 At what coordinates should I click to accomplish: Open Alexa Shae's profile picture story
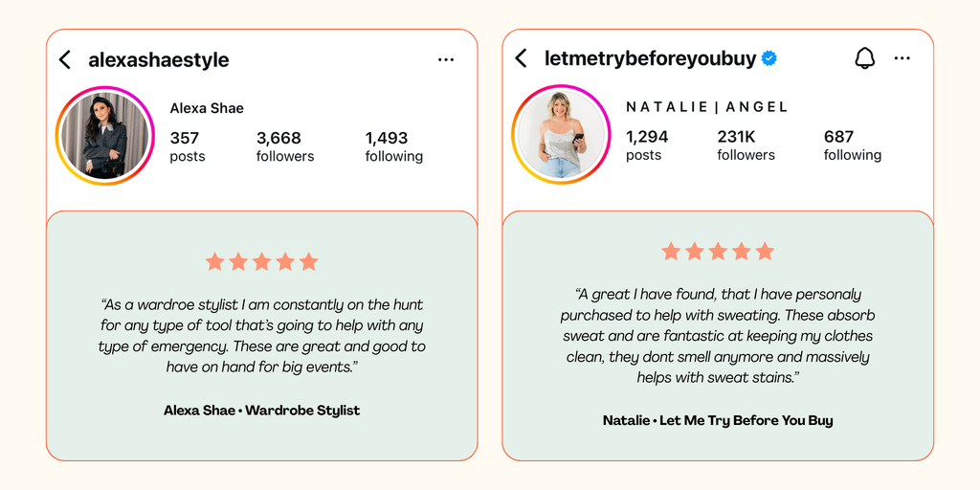105,137
